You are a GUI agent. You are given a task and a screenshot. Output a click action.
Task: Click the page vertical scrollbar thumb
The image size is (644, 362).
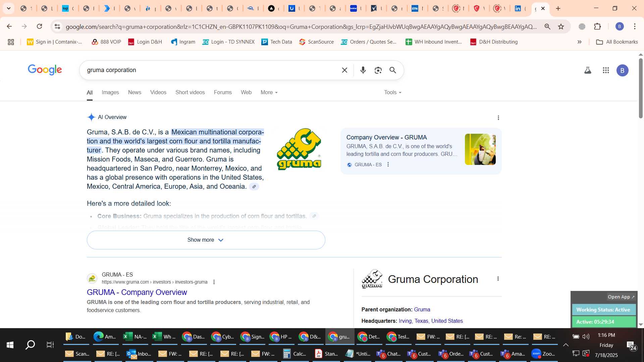point(641,88)
